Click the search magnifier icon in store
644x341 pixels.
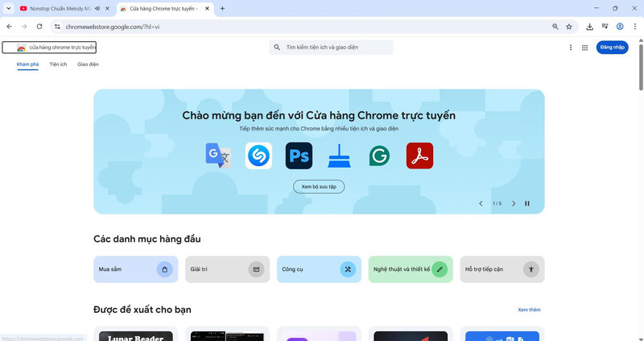277,48
